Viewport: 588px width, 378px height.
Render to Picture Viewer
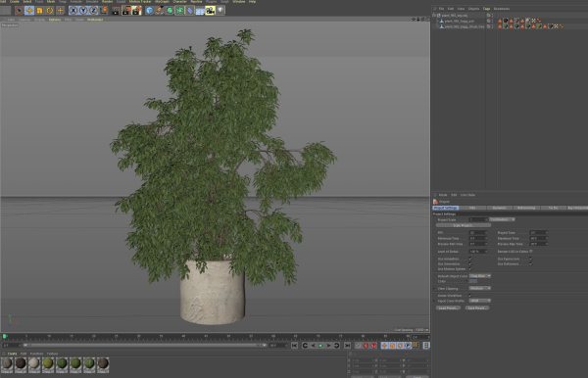(126, 11)
